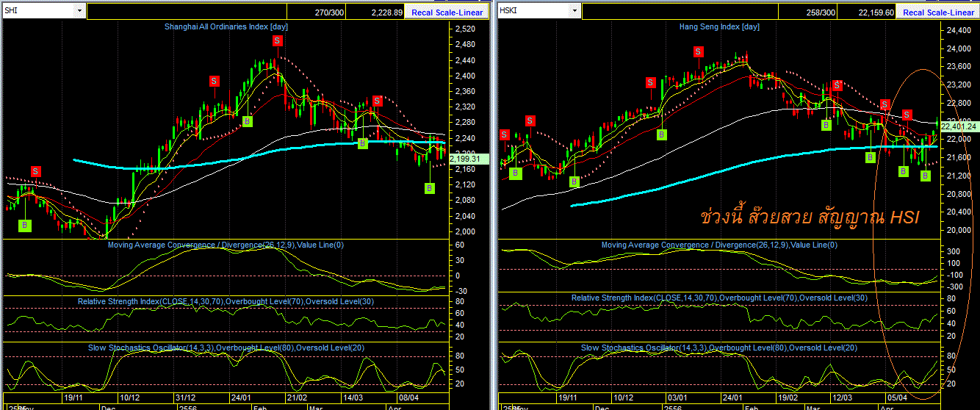Click the 03/01 date label on the Hang Seng time axis
The height and width of the screenshot is (410, 980).
point(677,397)
